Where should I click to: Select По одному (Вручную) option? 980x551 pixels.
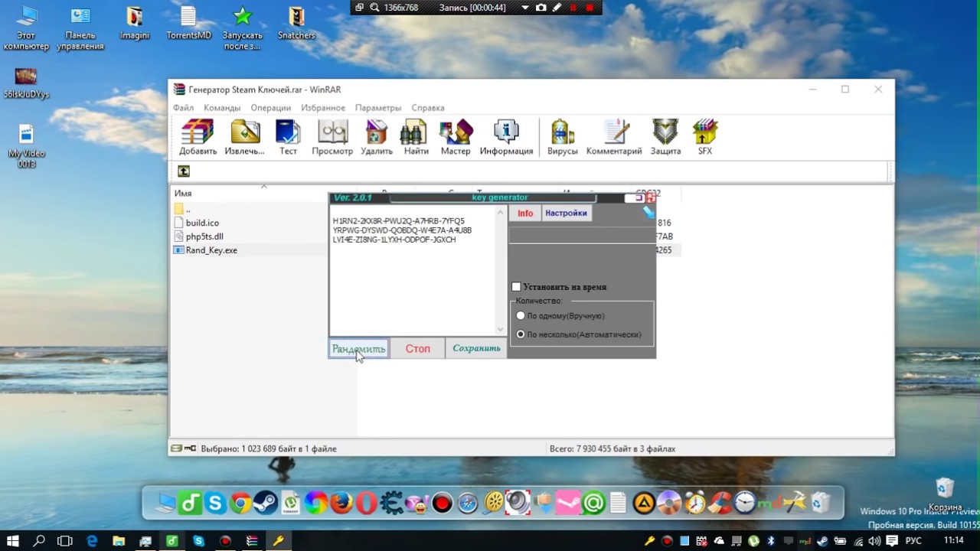point(521,315)
